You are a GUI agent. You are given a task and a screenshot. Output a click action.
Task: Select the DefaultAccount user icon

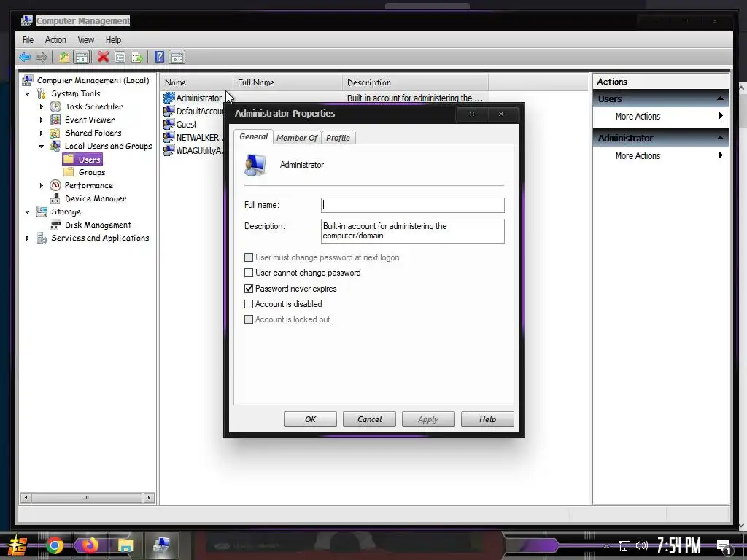(x=169, y=111)
